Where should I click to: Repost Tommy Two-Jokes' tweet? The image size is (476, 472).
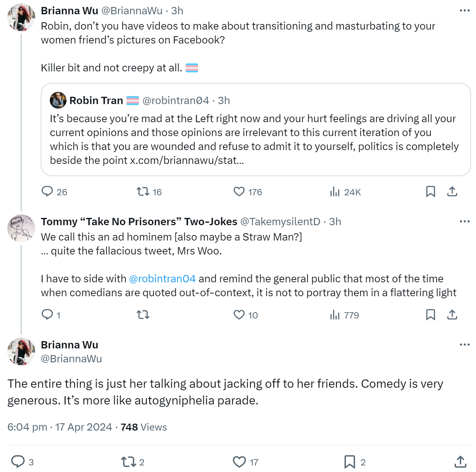(x=143, y=315)
